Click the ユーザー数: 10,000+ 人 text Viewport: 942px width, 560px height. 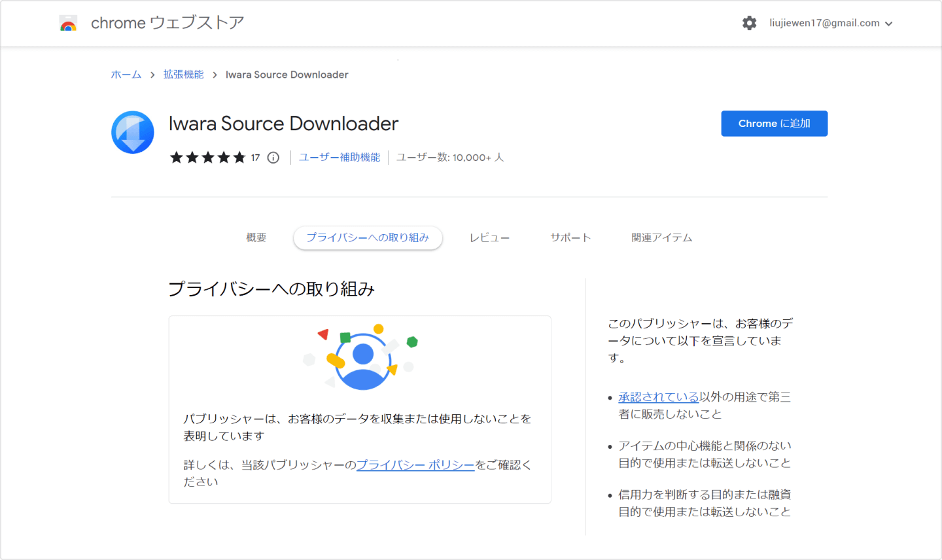click(x=450, y=157)
